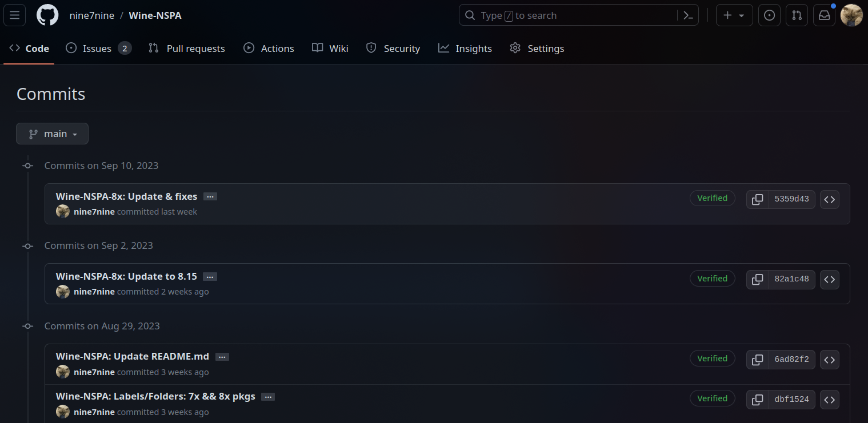Expand description of 'Update to 8.15' commit
This screenshot has width=868, height=423.
click(210, 277)
